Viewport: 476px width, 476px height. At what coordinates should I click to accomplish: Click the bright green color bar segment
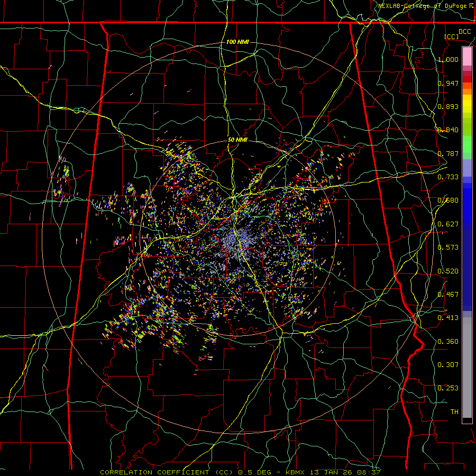pos(467,144)
